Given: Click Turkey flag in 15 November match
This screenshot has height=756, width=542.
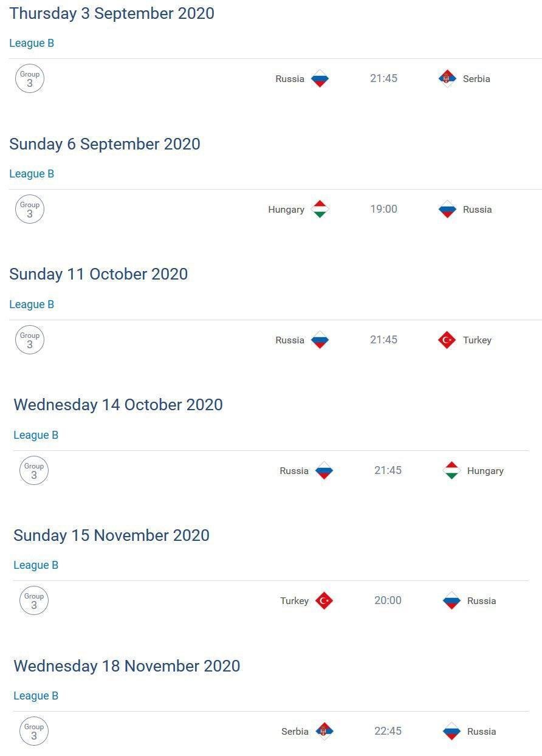Looking at the screenshot, I should 324,600.
